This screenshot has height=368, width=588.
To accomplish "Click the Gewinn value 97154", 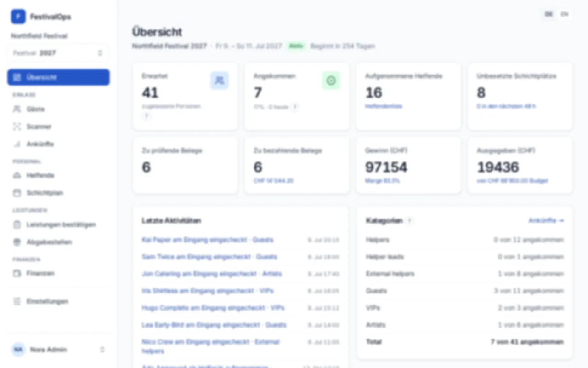I will click(x=386, y=167).
